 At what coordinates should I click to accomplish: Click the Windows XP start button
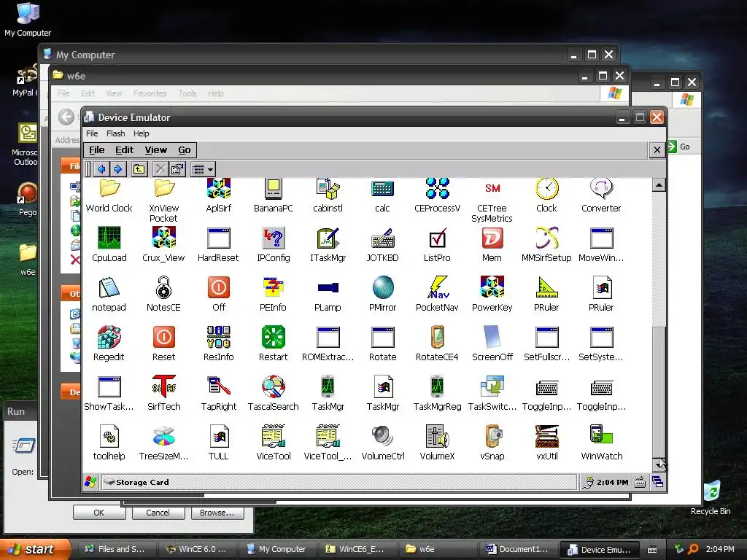[35, 549]
